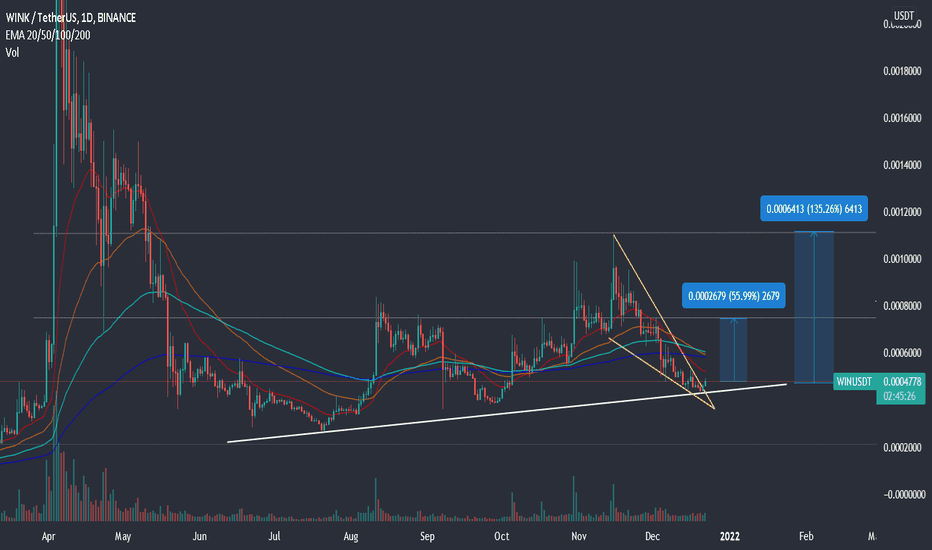Click the 0.0010000 price axis label
The image size is (932, 550).
pos(902,259)
